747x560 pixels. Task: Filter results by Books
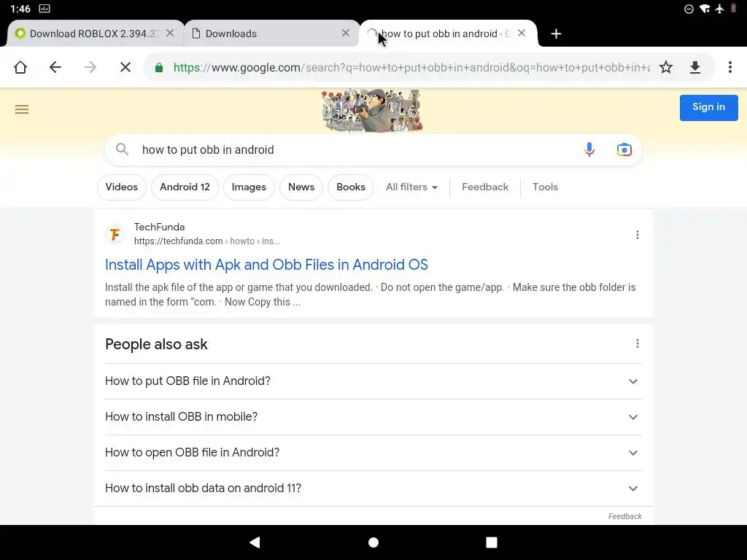(x=351, y=187)
